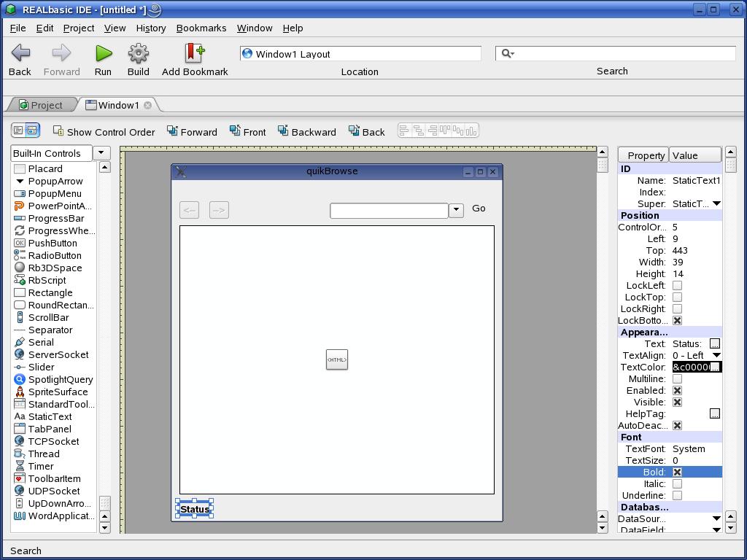Toggle the LockLeft checkbox
747x560 pixels.
coord(677,285)
